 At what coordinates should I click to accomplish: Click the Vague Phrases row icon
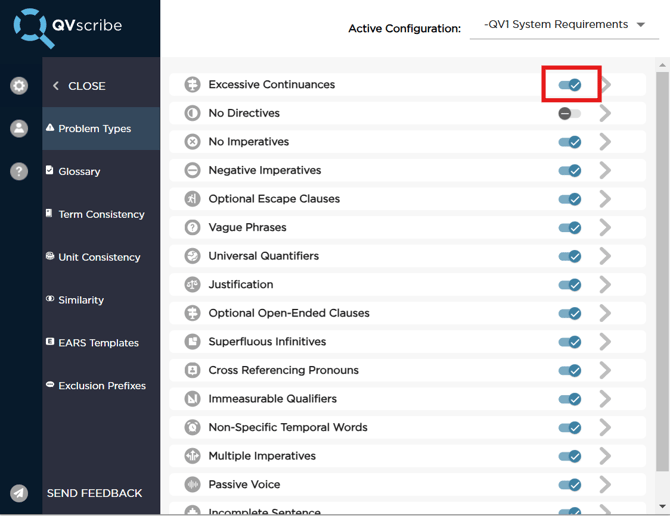point(192,227)
